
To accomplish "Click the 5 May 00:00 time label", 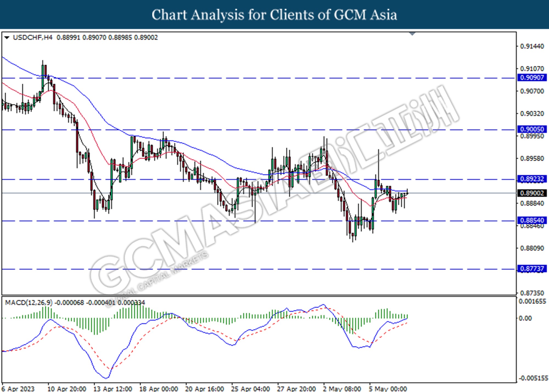I will click(388, 388).
